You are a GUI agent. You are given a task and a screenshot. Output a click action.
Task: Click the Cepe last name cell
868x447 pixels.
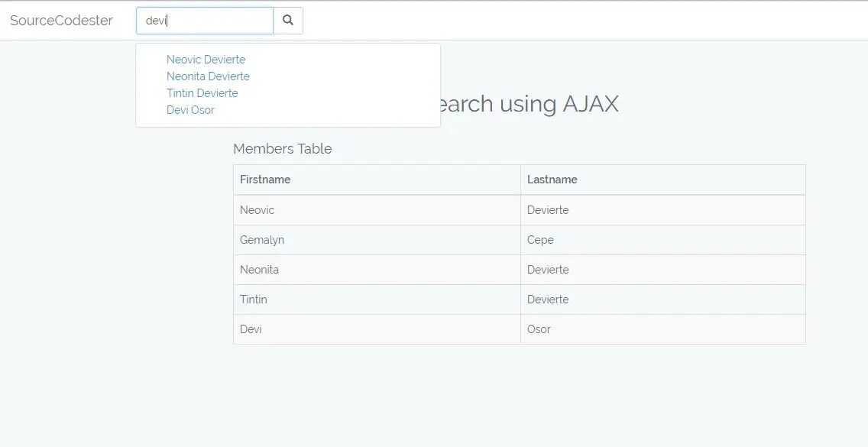click(x=540, y=240)
